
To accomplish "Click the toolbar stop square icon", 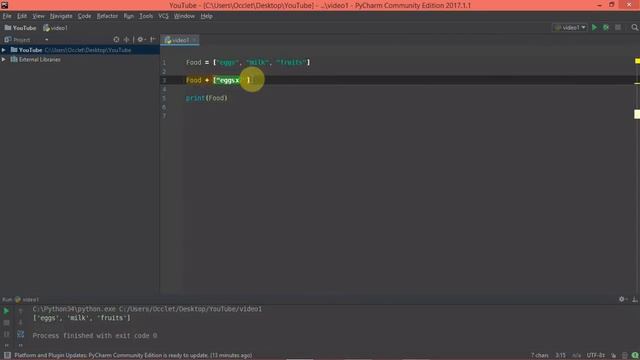I will pos(618,27).
